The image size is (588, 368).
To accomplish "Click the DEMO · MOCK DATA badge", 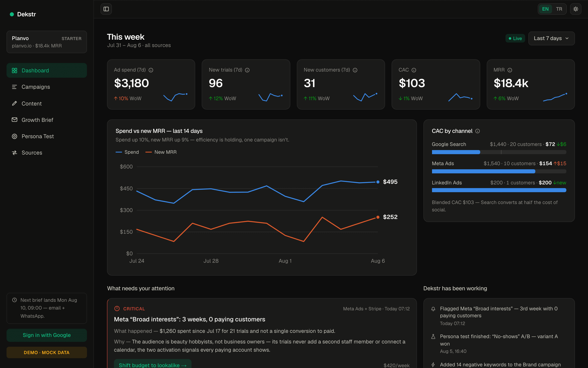I will pos(47,352).
